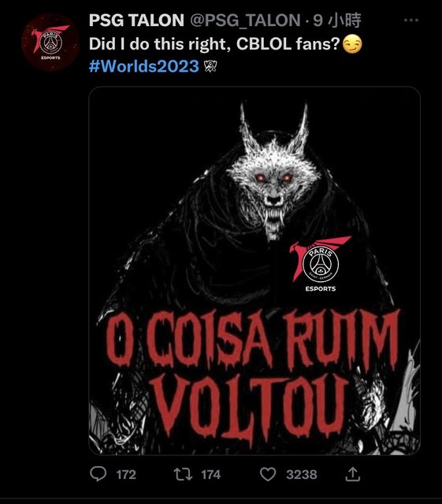This screenshot has height=504, width=442.
Task: Click the wolf creature's face in image
Action: (x=273, y=187)
